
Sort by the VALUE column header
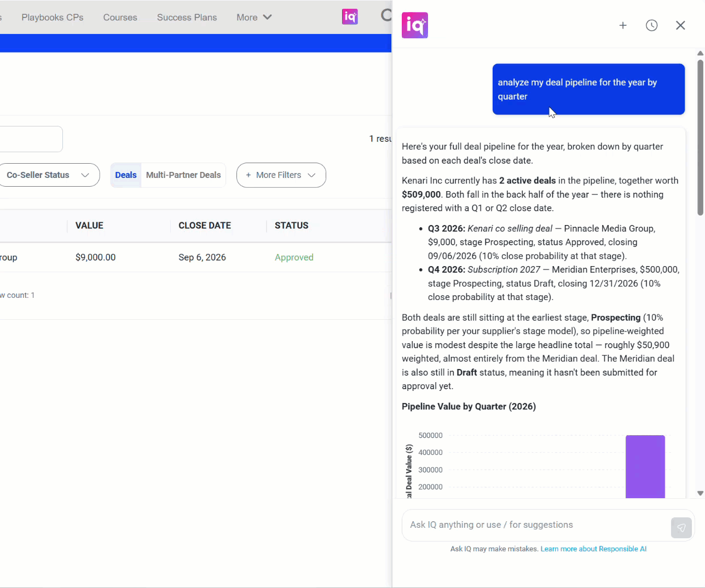pos(89,226)
